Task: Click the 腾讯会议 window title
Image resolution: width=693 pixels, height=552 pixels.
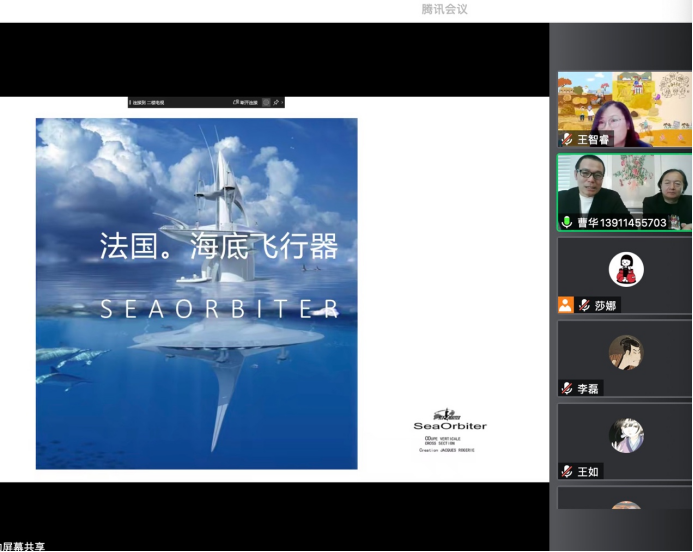Action: coord(444,9)
